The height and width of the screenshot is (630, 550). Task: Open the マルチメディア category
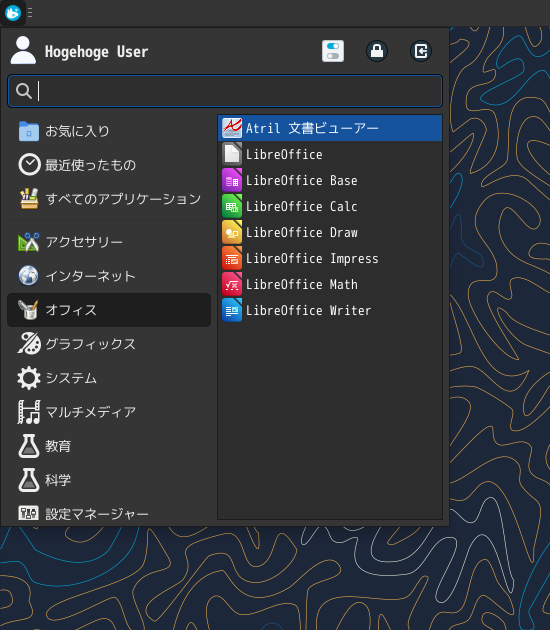click(x=109, y=412)
